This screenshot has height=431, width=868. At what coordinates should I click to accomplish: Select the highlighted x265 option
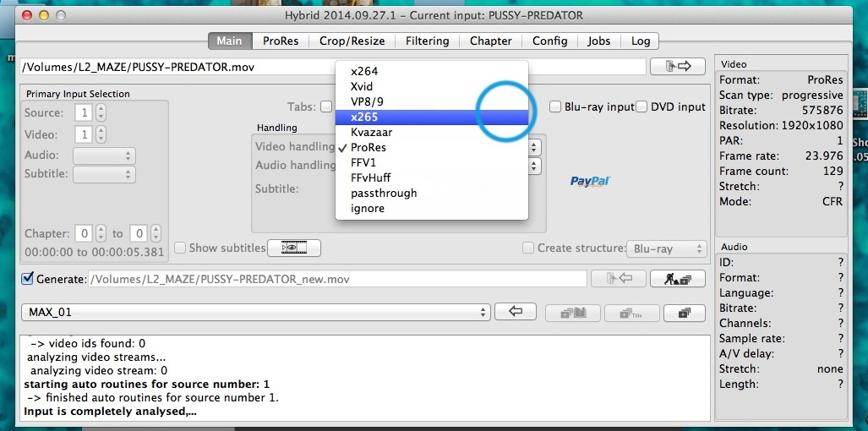(432, 117)
